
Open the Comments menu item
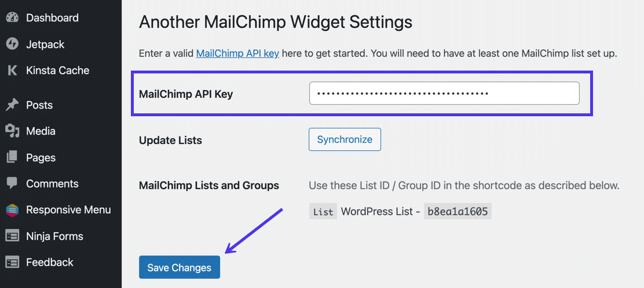coord(52,184)
